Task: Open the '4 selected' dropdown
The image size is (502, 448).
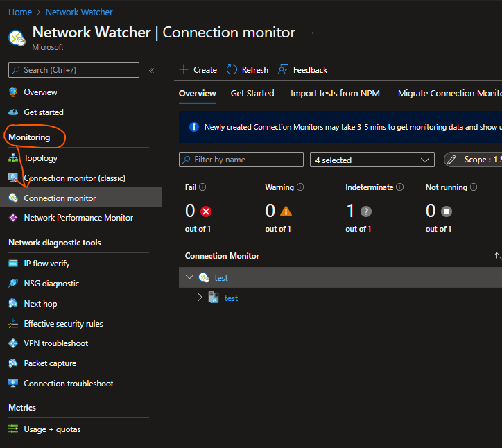Action: click(372, 160)
